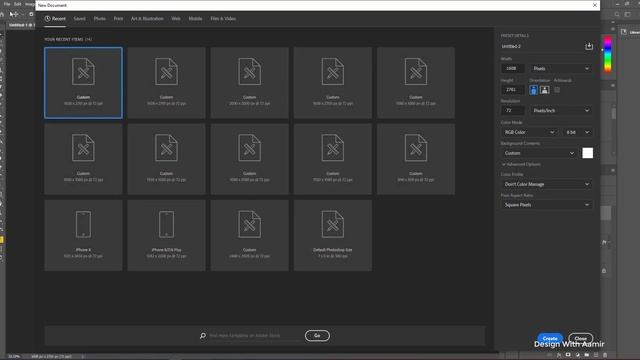This screenshot has height=360, width=640.
Task: Open the RGB Color mode dropdown
Action: tap(529, 132)
